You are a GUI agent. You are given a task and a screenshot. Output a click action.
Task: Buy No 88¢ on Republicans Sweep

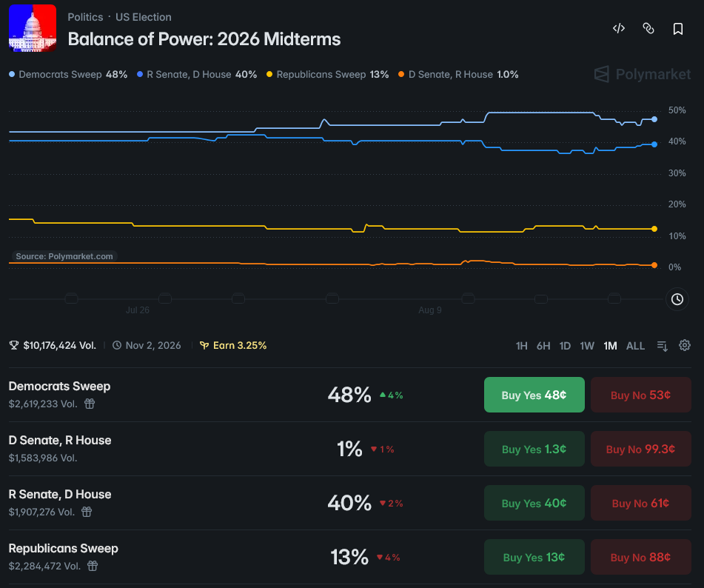pos(640,557)
